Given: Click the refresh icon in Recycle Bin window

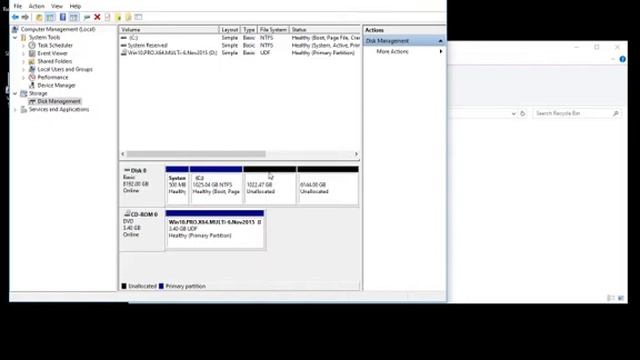Looking at the screenshot, I should tap(522, 113).
